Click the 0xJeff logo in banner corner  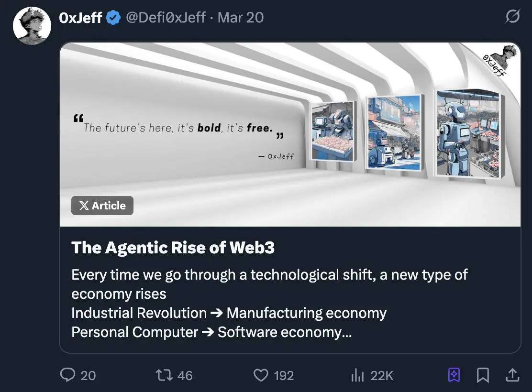[x=500, y=61]
